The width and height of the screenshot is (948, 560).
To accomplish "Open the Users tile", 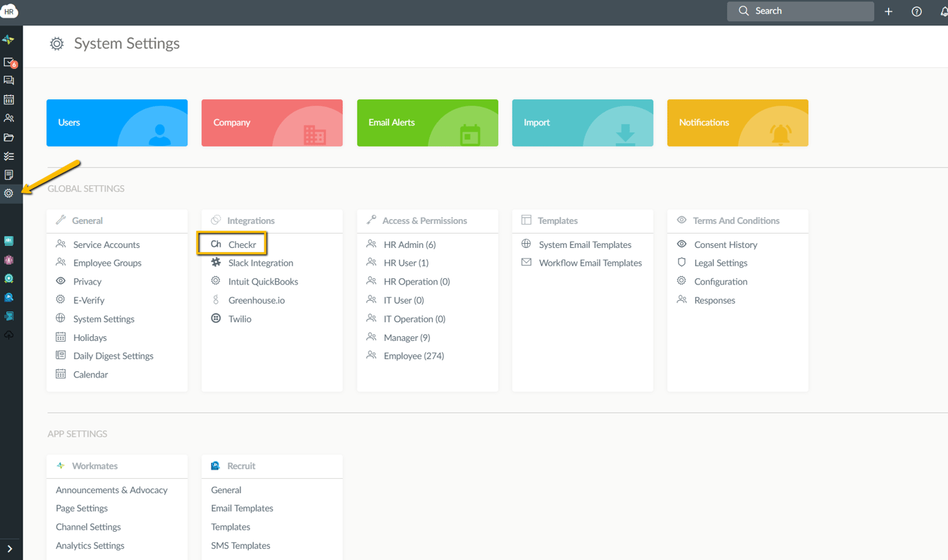I will point(117,123).
